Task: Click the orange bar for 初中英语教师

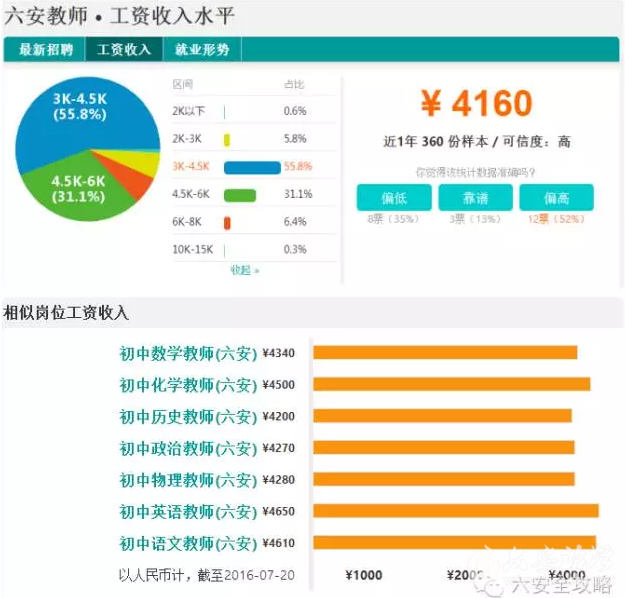Action: point(455,512)
